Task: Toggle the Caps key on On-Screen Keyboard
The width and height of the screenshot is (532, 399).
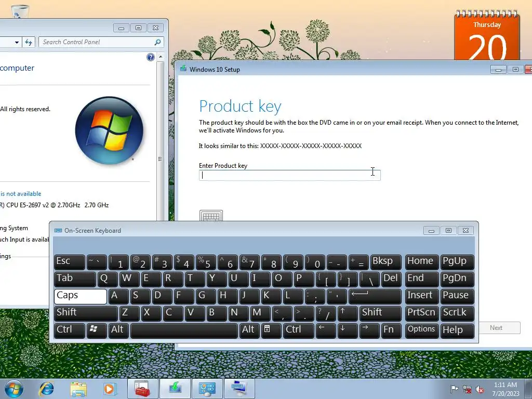Action: tap(81, 296)
